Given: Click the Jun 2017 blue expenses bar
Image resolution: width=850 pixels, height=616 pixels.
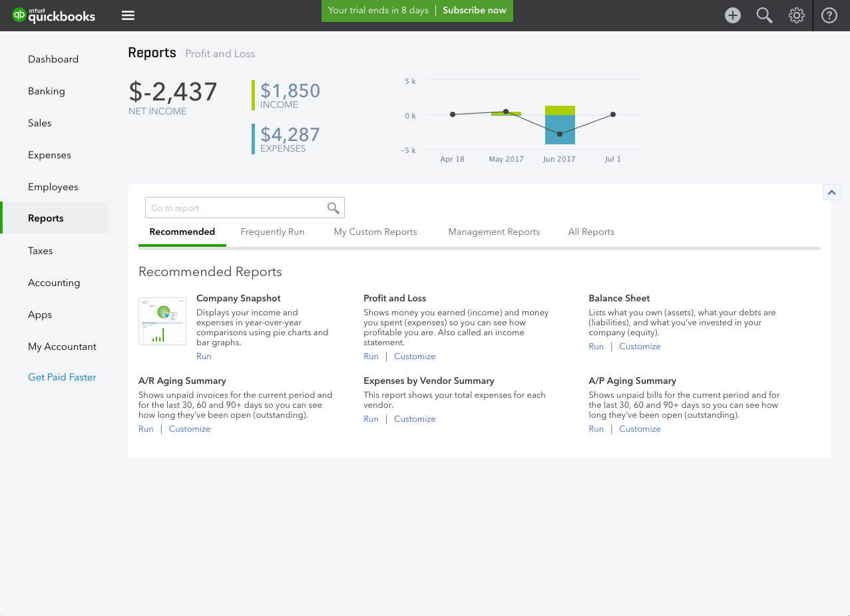Looking at the screenshot, I should pos(560,130).
